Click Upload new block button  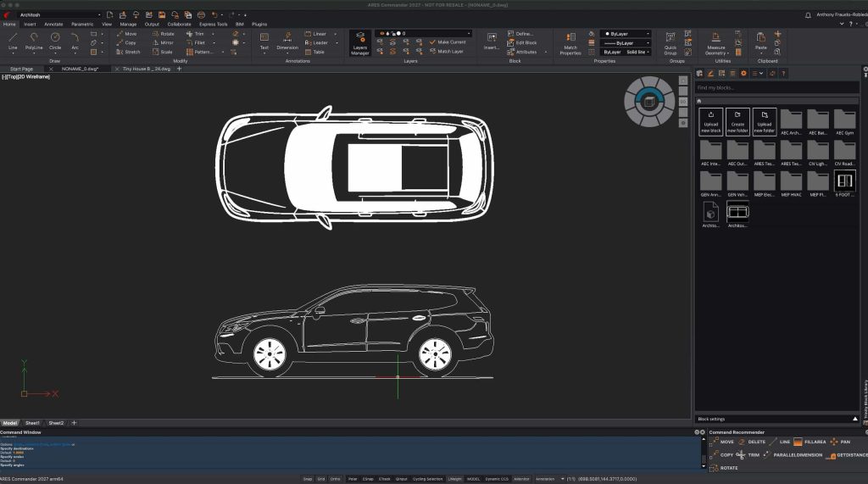click(x=711, y=122)
